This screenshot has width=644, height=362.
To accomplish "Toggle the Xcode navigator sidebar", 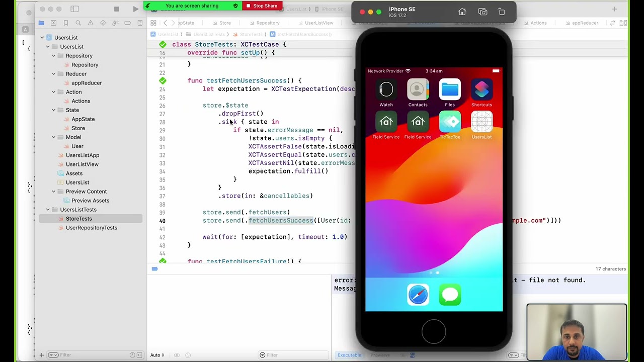I will coord(74,9).
